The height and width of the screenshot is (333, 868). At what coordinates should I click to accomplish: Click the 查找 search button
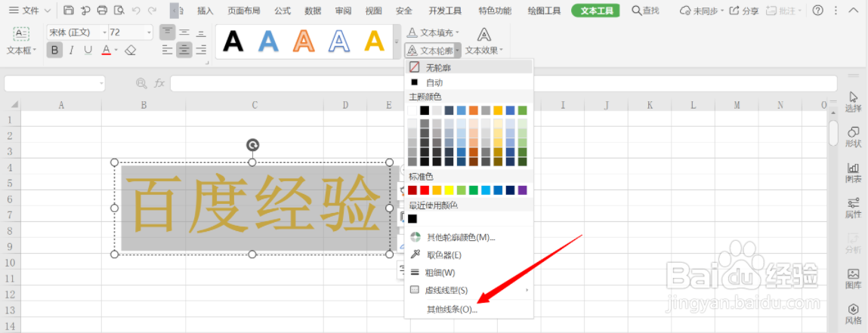point(645,11)
